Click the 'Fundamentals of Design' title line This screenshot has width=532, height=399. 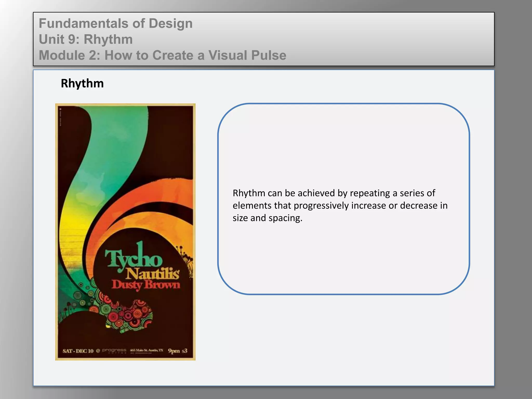(x=116, y=23)
